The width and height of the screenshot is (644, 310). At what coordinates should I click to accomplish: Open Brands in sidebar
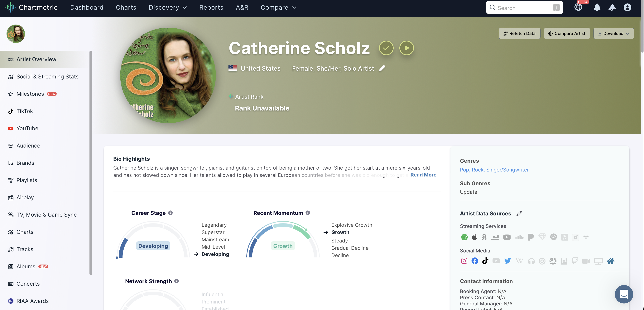[x=45, y=163]
